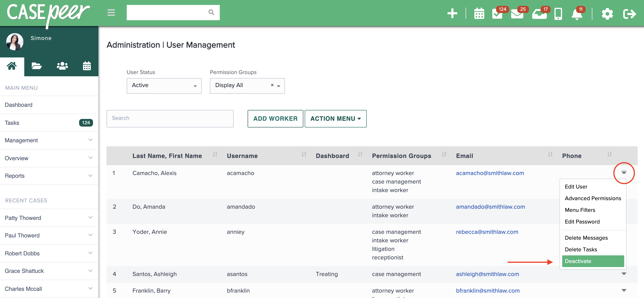The image size is (644, 298).
Task: Click the Add Worker button
Action: pos(275,118)
